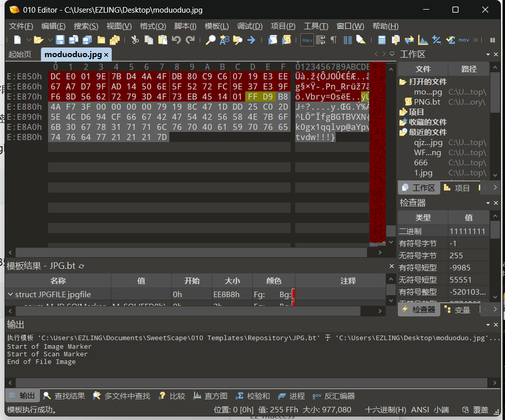
Task: Click the Histogram chart toolbar icon
Action: tap(423, 40)
